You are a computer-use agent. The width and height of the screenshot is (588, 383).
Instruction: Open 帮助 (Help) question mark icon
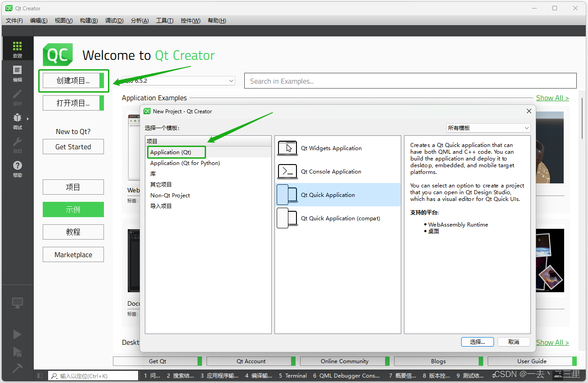tap(17, 169)
